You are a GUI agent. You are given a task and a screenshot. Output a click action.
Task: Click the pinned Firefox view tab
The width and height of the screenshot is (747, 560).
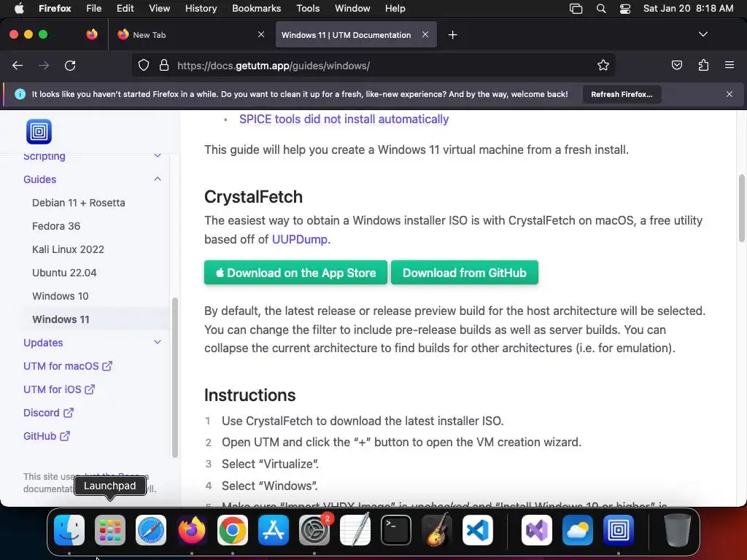coord(92,34)
